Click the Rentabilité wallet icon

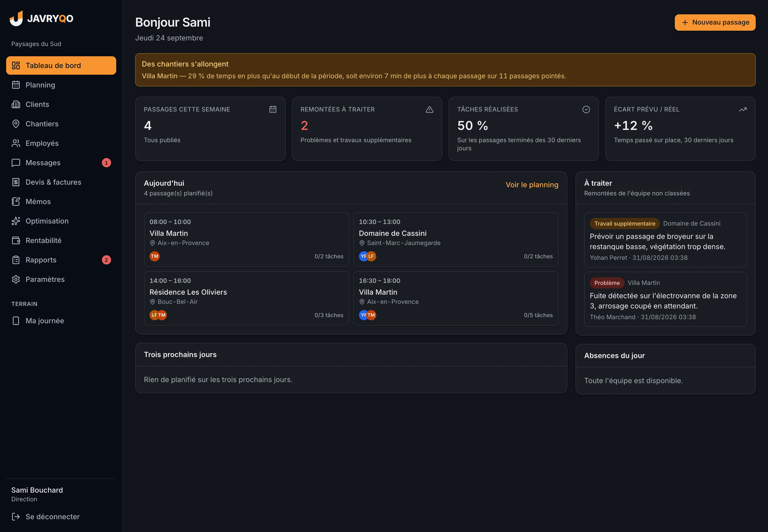pyautogui.click(x=16, y=240)
